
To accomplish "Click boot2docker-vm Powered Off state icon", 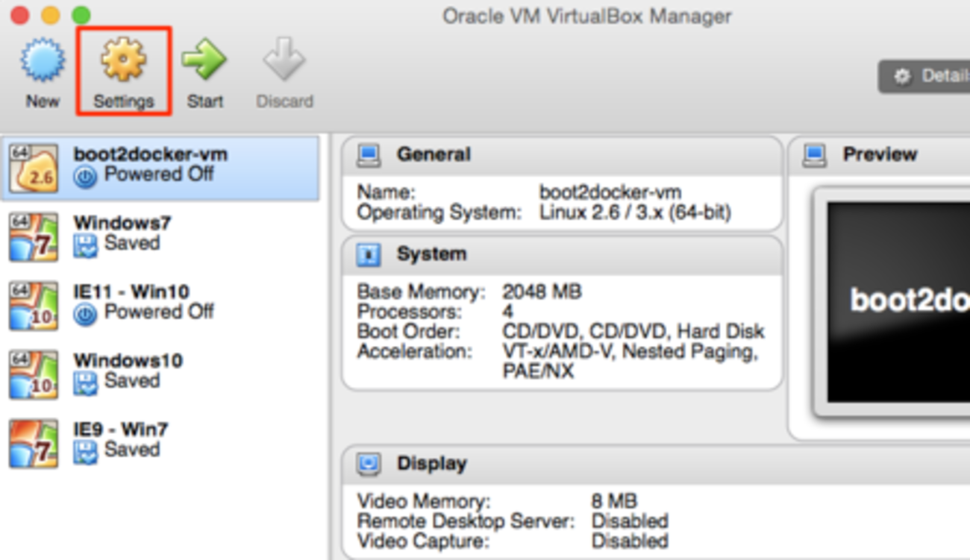I will click(x=85, y=177).
